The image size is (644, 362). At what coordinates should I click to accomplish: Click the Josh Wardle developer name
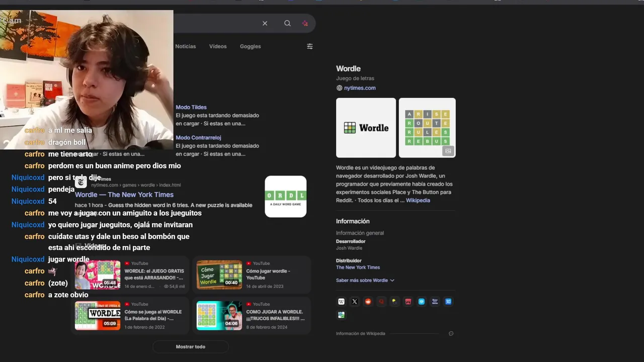(x=349, y=248)
